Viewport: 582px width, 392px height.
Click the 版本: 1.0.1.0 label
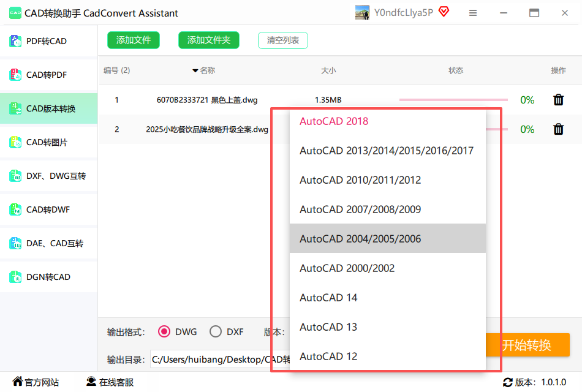tap(540, 382)
